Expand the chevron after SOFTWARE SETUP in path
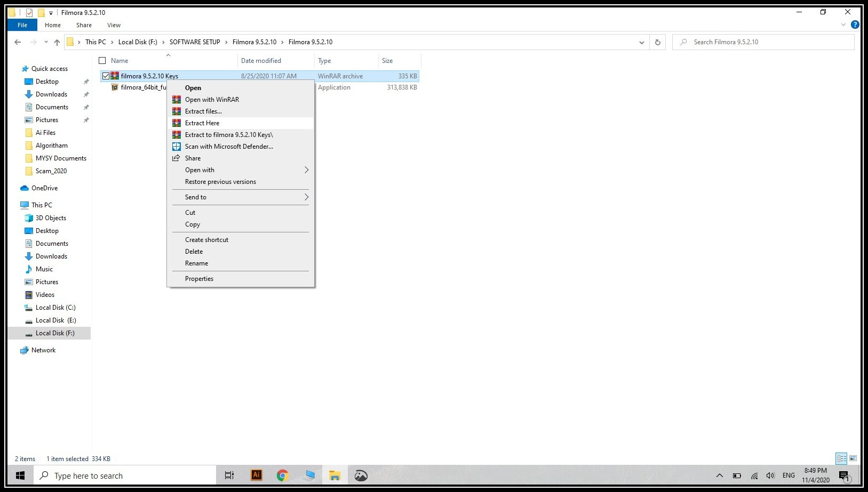868x492 pixels. point(226,42)
